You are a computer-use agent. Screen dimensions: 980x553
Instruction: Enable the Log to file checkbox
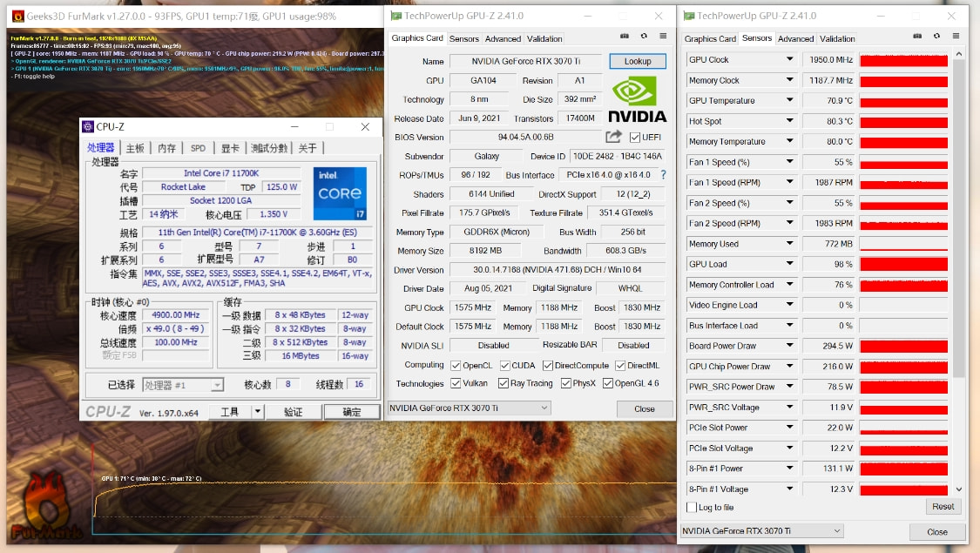pyautogui.click(x=692, y=507)
